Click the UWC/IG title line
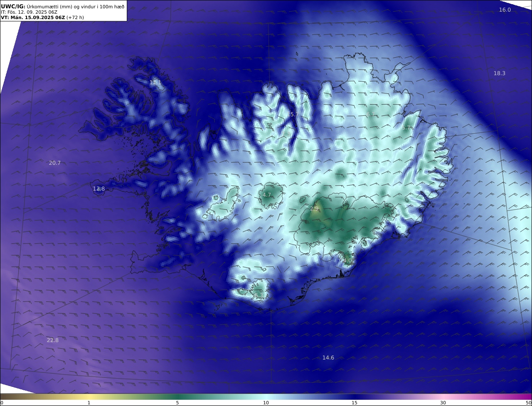This screenshot has width=532, height=406. coord(62,6)
